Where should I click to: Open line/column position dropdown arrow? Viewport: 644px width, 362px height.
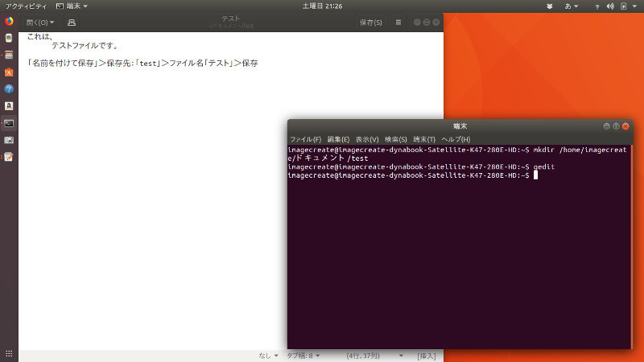[x=401, y=356]
